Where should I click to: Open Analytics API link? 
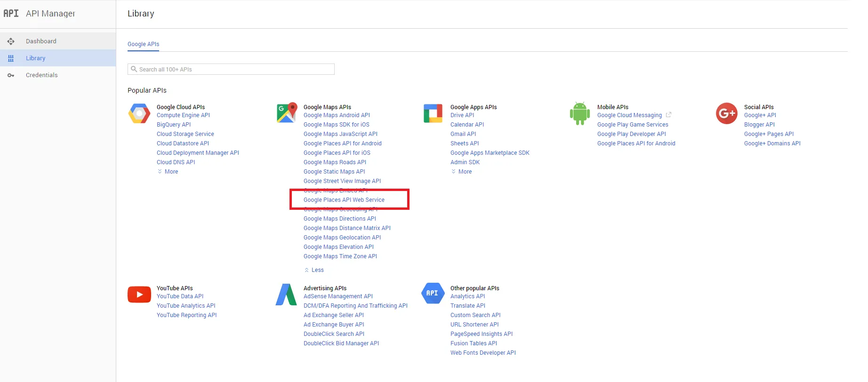(467, 296)
